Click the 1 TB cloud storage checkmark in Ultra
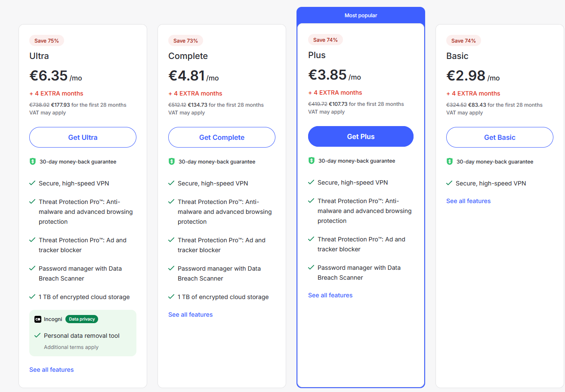Viewport: 565px width, 392px height. pos(32,297)
